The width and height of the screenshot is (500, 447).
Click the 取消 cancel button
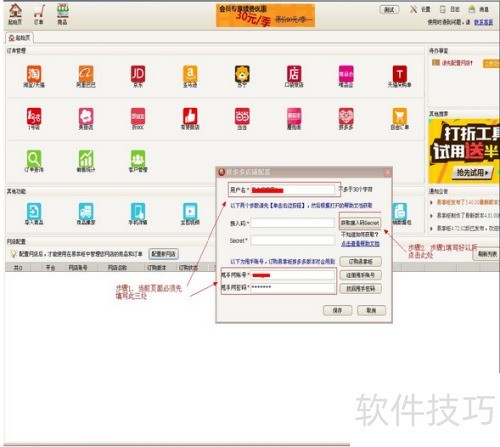[371, 310]
